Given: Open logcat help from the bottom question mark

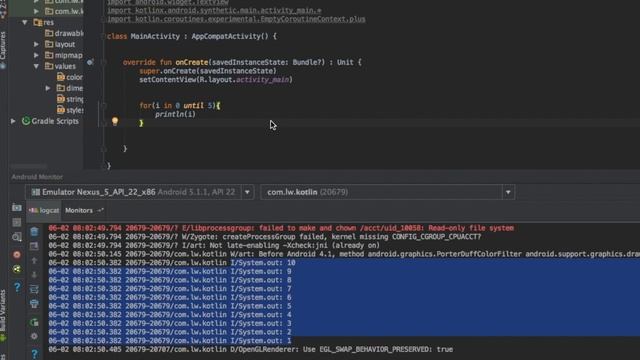Looking at the screenshot, I should click(x=35, y=353).
